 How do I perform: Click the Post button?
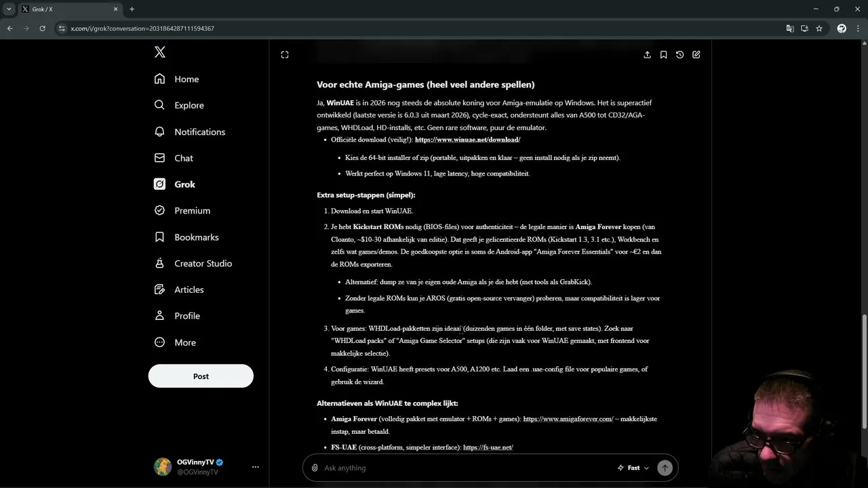(x=201, y=376)
